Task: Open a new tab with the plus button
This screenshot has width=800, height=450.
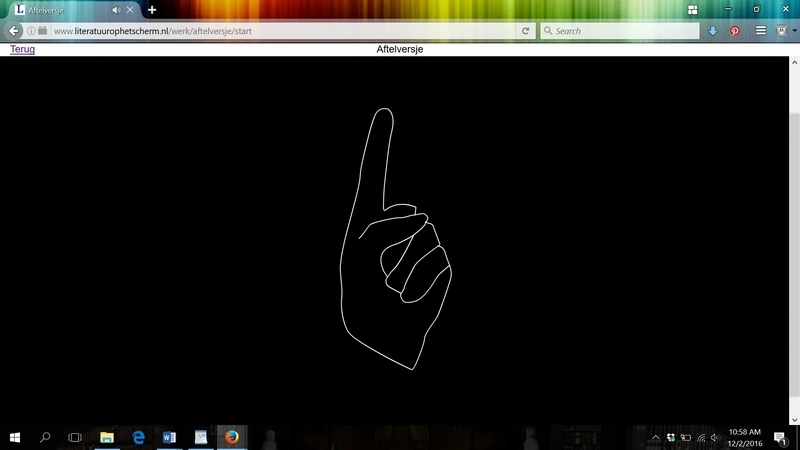Action: click(152, 10)
